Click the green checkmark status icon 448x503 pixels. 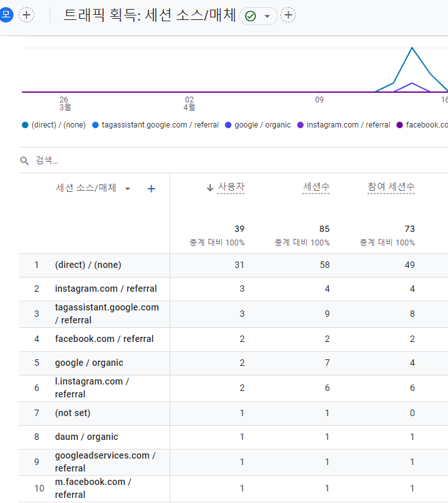click(x=251, y=16)
